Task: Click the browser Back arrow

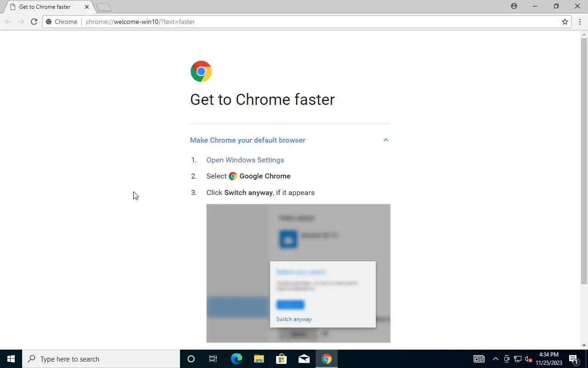Action: [x=8, y=22]
